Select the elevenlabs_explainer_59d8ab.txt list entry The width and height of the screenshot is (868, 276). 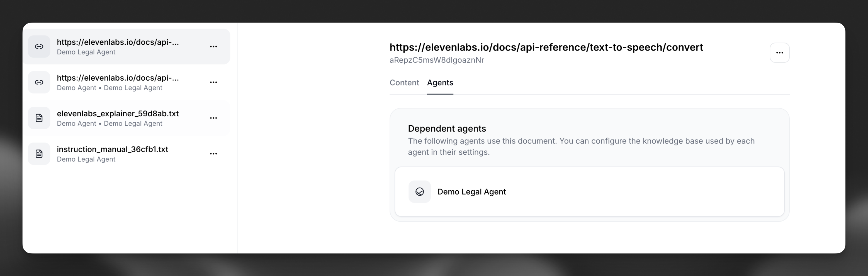click(118, 118)
